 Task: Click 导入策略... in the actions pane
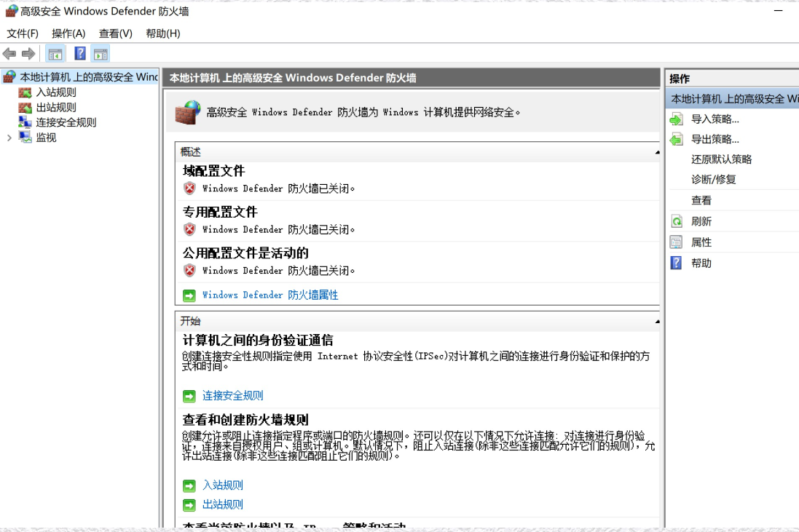click(x=715, y=119)
